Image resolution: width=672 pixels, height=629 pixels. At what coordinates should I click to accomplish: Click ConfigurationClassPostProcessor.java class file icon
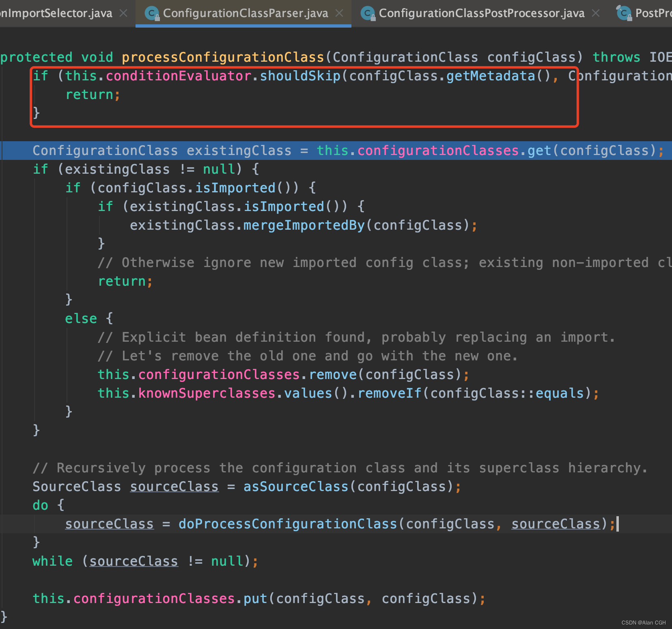coord(368,14)
